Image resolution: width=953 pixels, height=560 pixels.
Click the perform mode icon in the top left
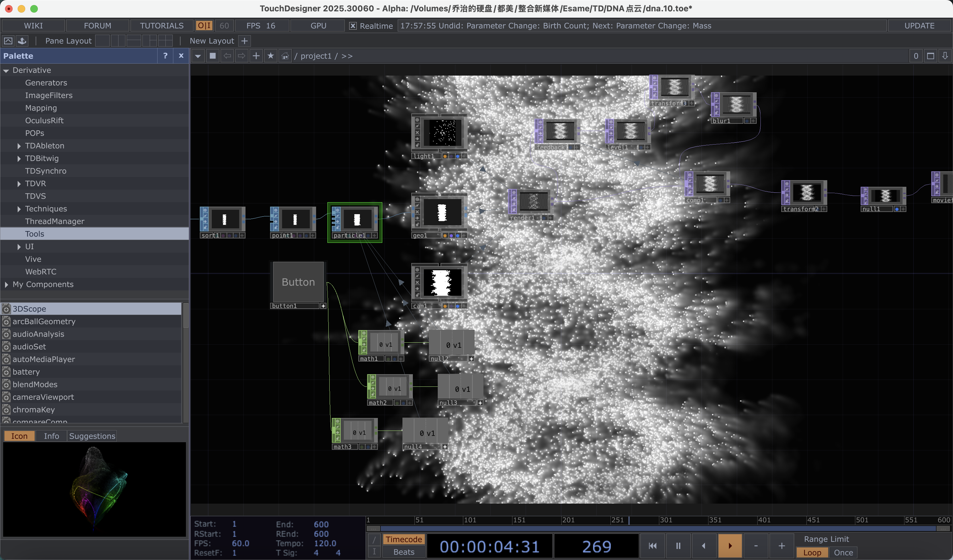8,40
